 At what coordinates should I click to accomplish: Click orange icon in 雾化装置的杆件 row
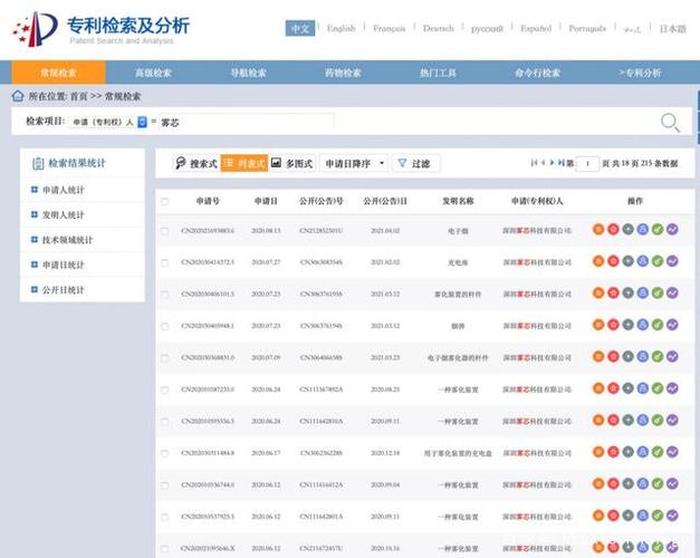tap(598, 293)
